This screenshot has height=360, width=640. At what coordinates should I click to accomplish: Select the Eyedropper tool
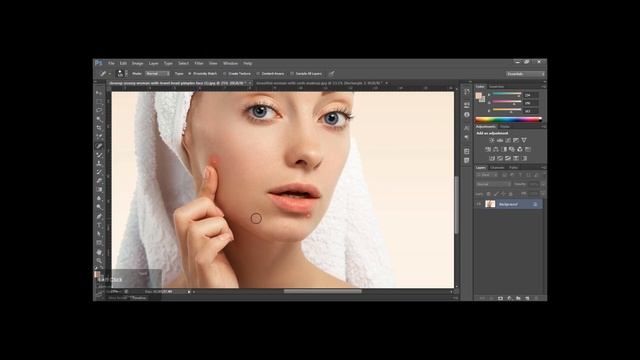(x=99, y=136)
